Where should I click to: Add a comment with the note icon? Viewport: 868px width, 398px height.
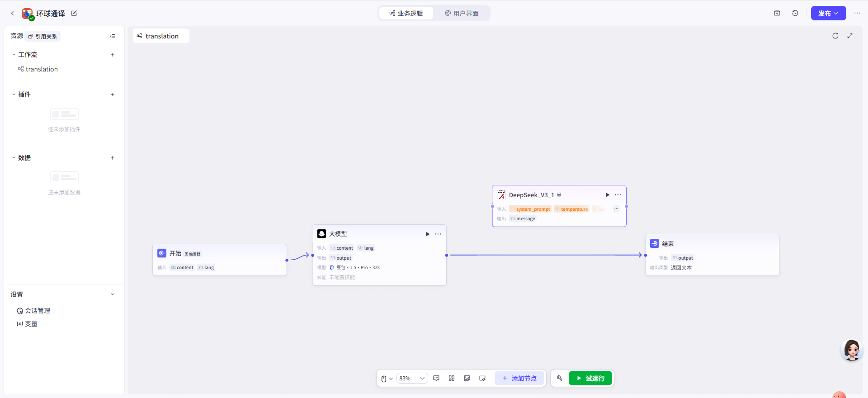(x=436, y=378)
